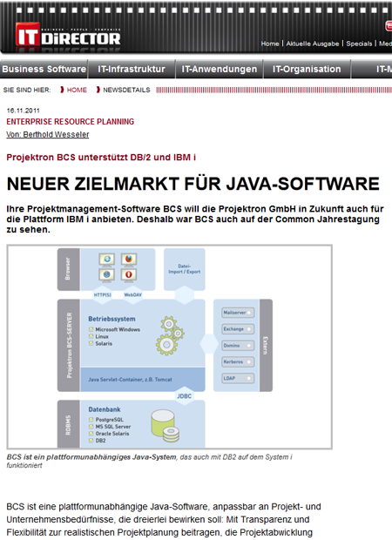Click the DB2 checkbox in Datenbank
The image size is (392, 540).
coord(91,441)
